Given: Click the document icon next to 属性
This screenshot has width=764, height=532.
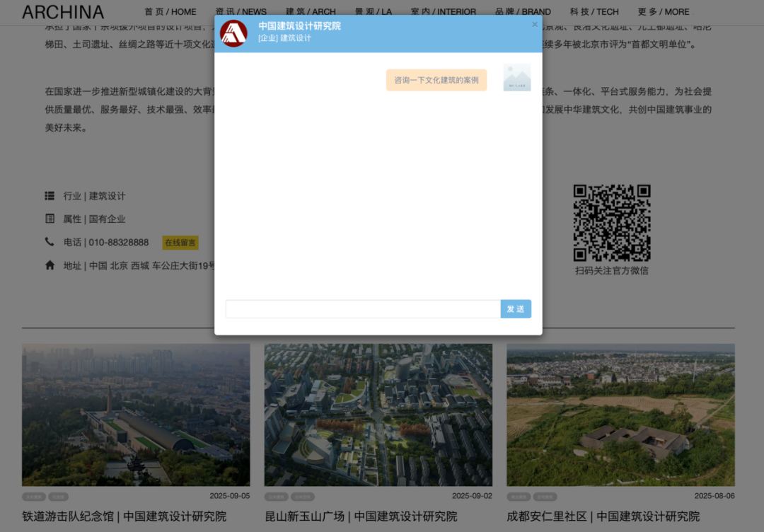Looking at the screenshot, I should (50, 219).
